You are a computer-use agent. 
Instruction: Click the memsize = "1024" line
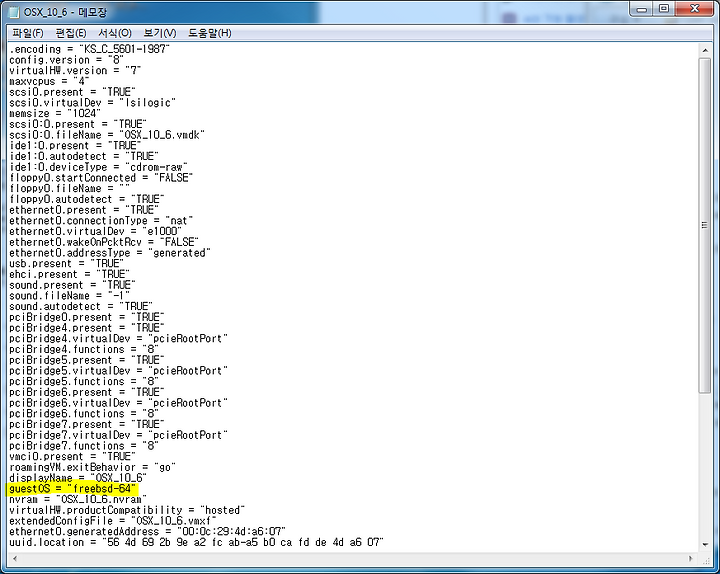tap(55, 113)
